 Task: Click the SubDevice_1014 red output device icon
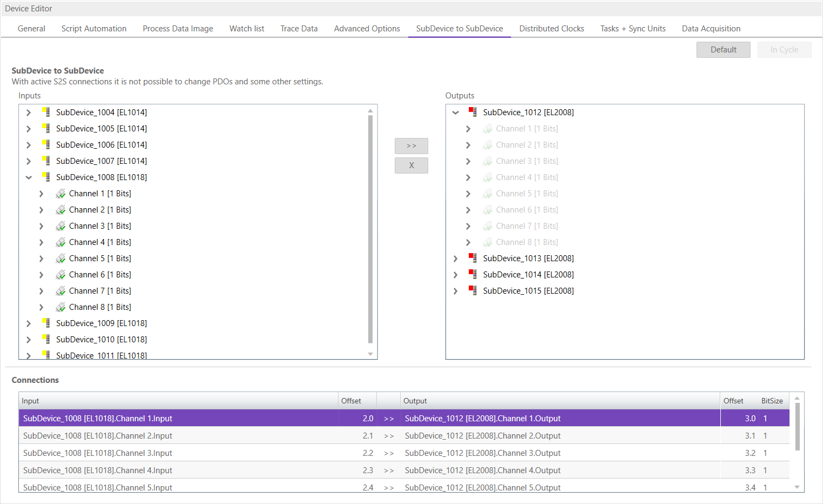point(473,274)
